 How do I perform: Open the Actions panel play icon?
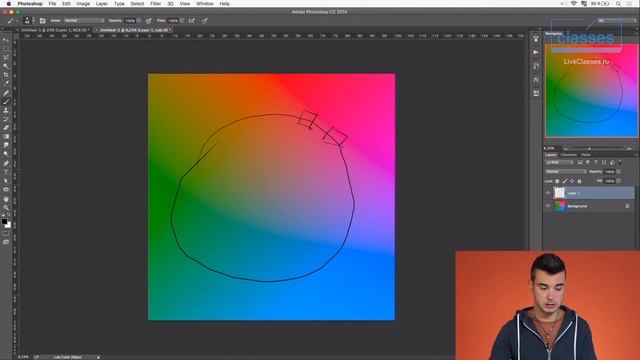(x=536, y=52)
